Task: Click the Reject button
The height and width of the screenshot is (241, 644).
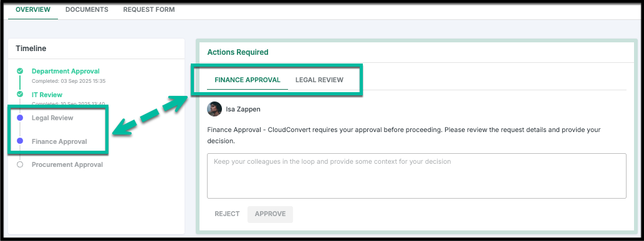Action: (227, 214)
